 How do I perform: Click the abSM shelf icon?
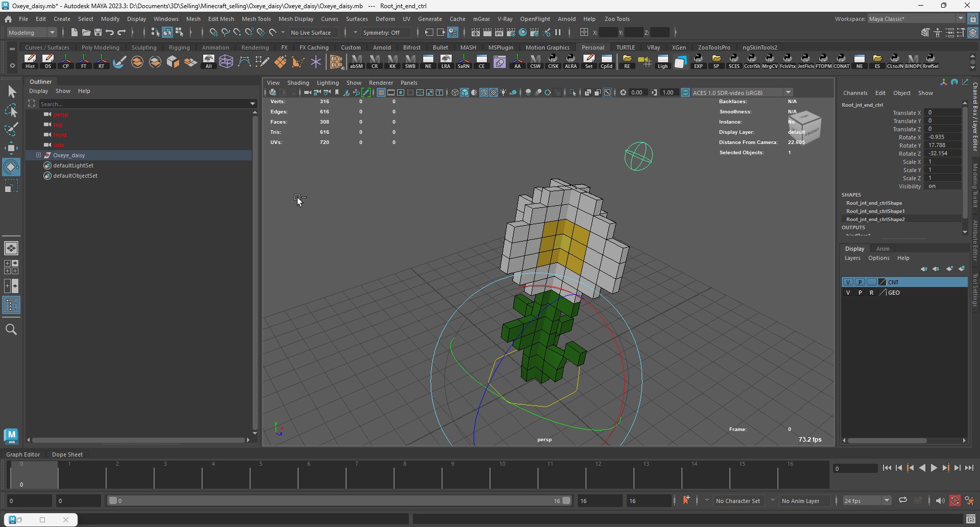(x=356, y=61)
